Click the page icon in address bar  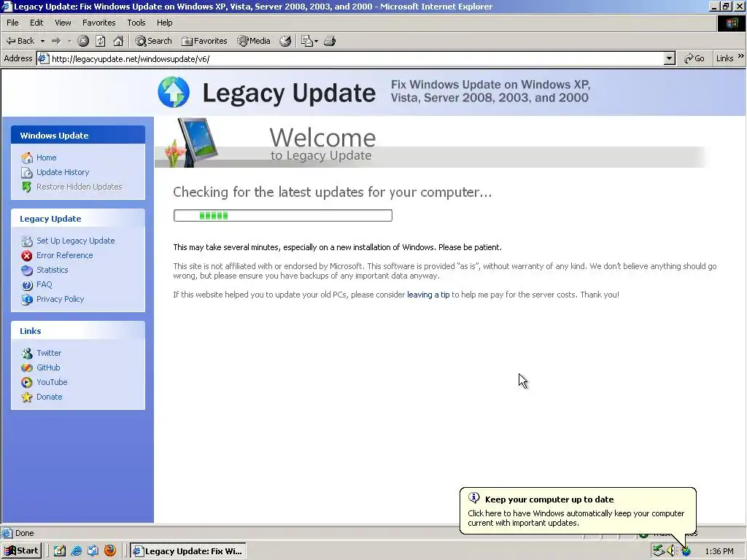pos(43,58)
